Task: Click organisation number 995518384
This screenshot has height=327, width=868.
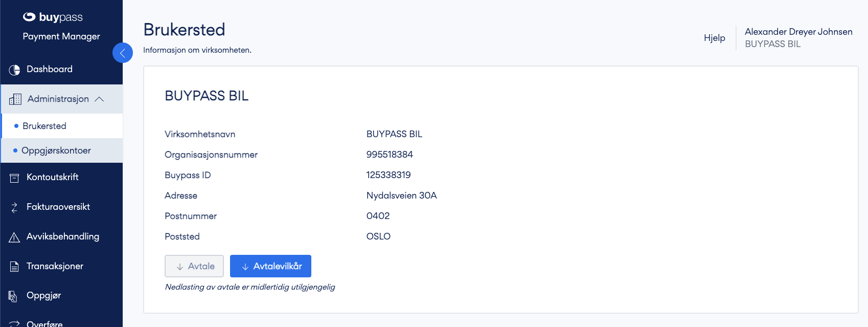Action: (390, 155)
